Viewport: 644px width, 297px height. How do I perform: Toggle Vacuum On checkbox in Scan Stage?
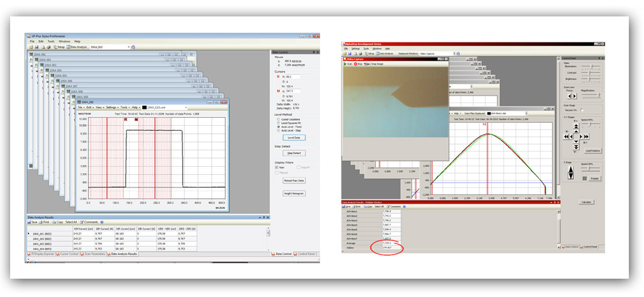click(x=582, y=110)
